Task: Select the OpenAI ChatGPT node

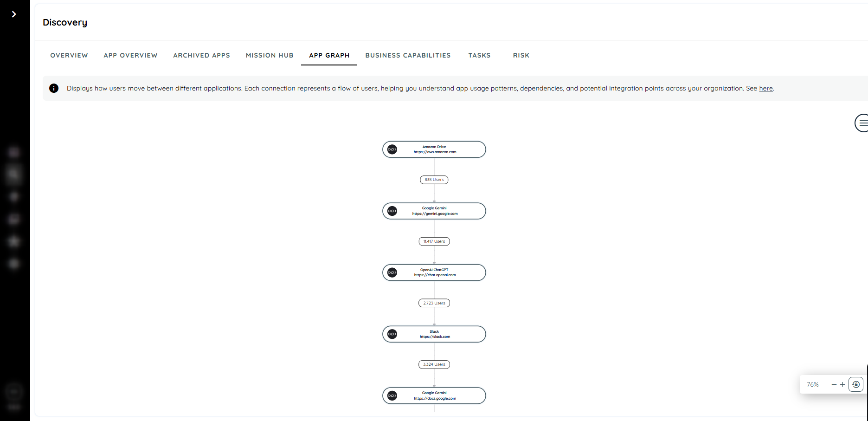Action: (x=434, y=272)
